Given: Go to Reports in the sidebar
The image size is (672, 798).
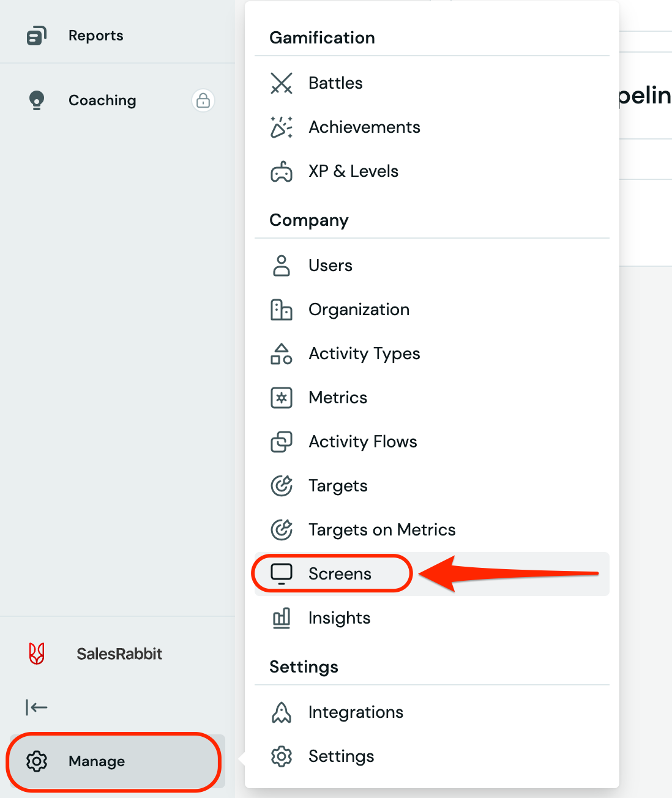Looking at the screenshot, I should [x=95, y=35].
